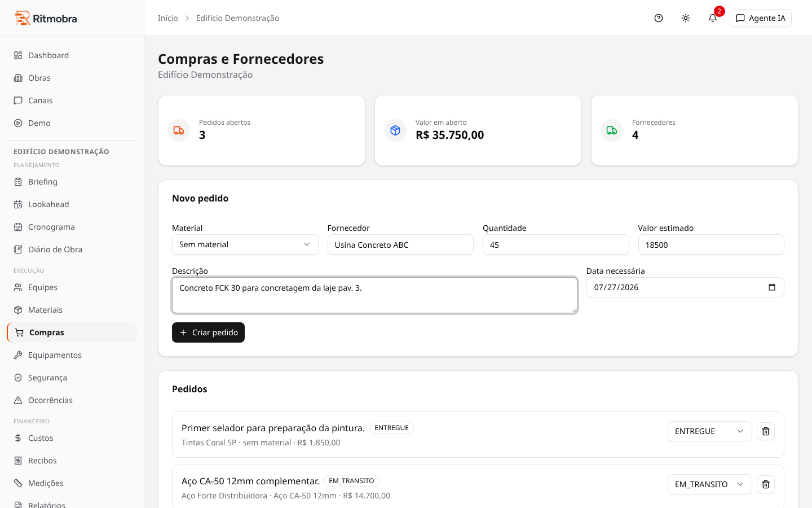
Task: Delete the Primer selador order
Action: click(766, 431)
